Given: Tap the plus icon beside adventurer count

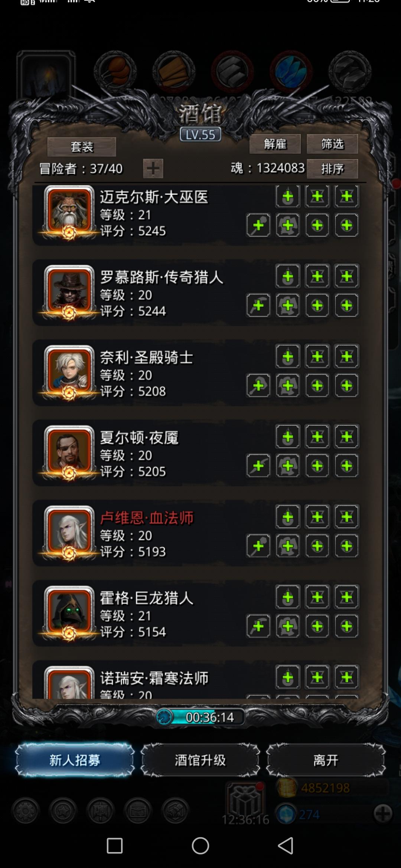Looking at the screenshot, I should tap(153, 168).
